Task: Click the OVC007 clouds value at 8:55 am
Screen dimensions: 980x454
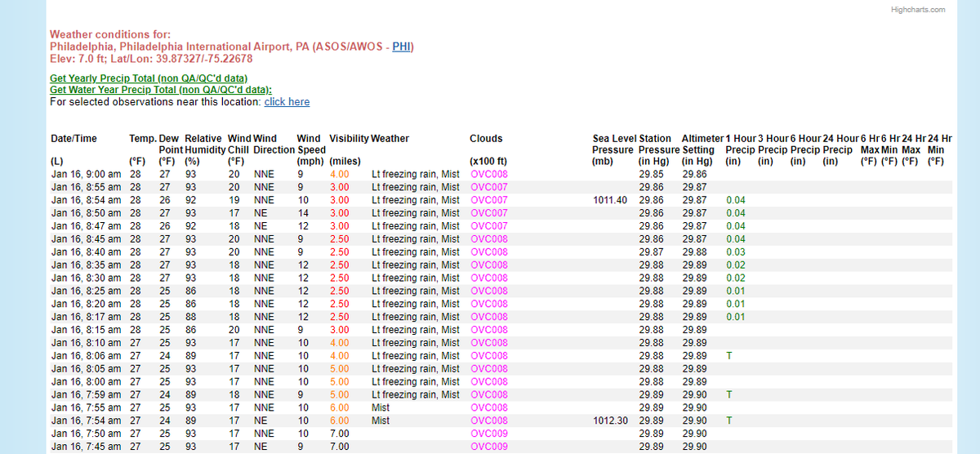Action: tap(489, 188)
